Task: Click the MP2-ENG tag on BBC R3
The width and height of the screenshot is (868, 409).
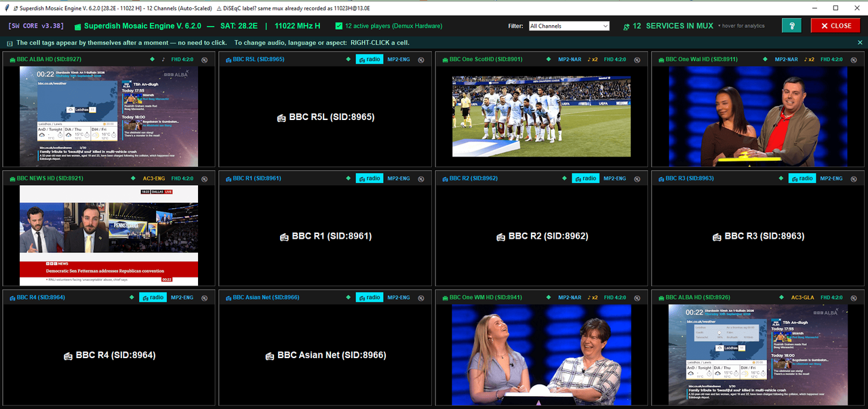Action: tap(831, 178)
